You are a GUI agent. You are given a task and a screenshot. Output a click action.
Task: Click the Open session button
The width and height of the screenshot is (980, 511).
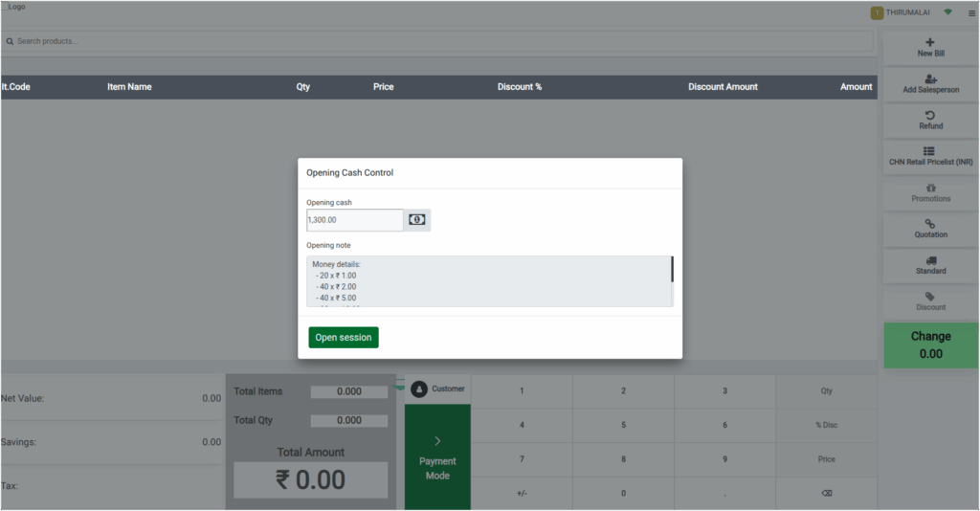click(344, 338)
